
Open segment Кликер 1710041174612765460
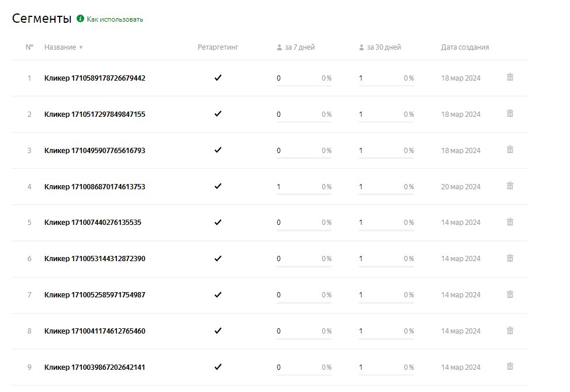pos(95,331)
